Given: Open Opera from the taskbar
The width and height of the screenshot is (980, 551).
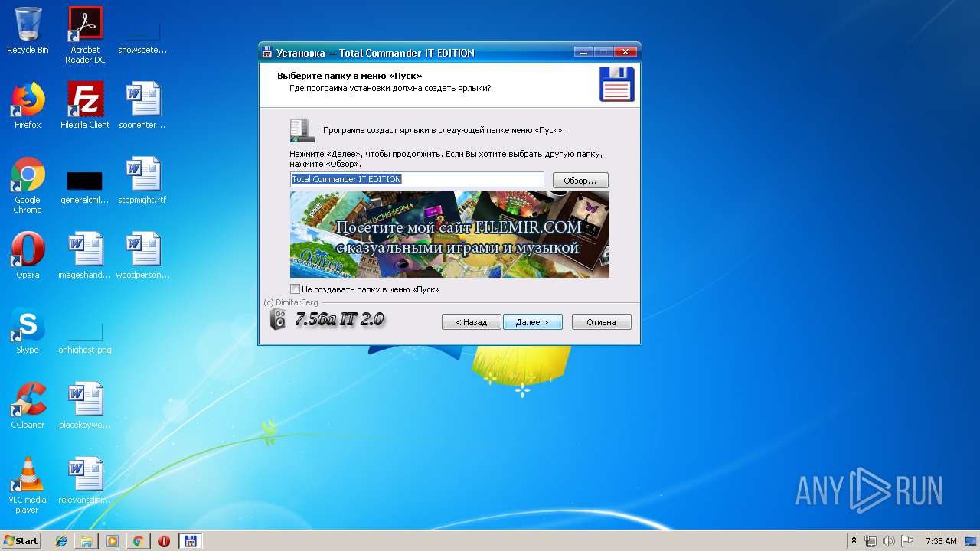Looking at the screenshot, I should 164,541.
